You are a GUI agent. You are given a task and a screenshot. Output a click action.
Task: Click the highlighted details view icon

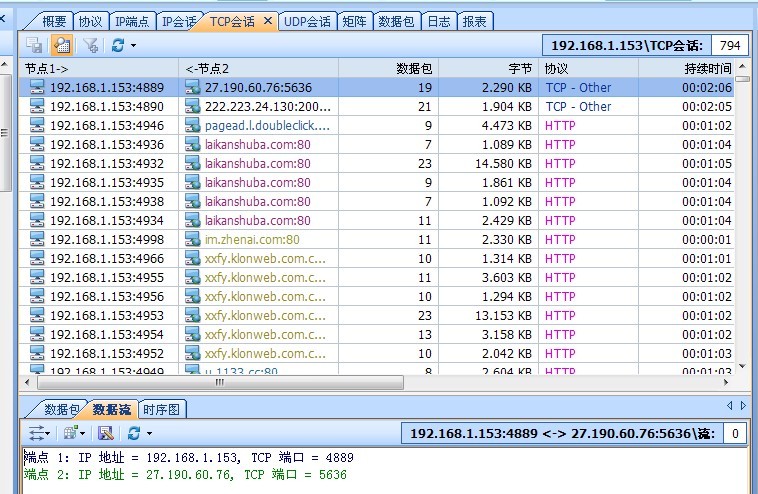(61, 45)
